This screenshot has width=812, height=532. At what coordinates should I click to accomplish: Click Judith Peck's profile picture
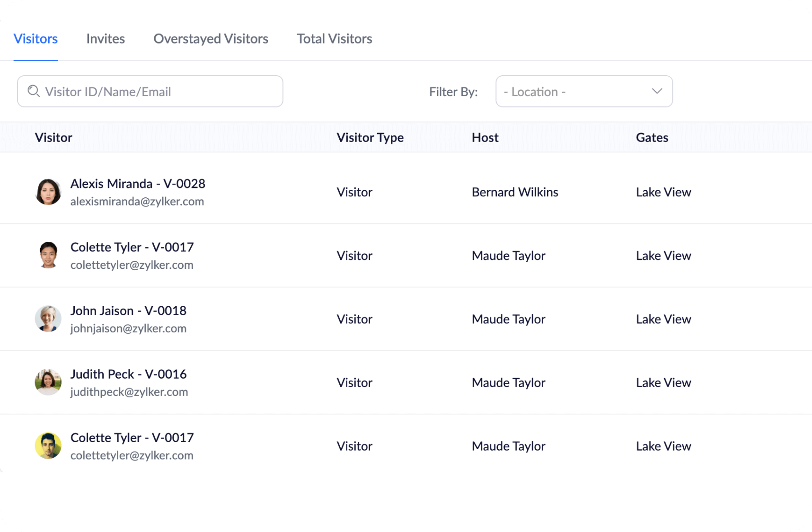48,382
